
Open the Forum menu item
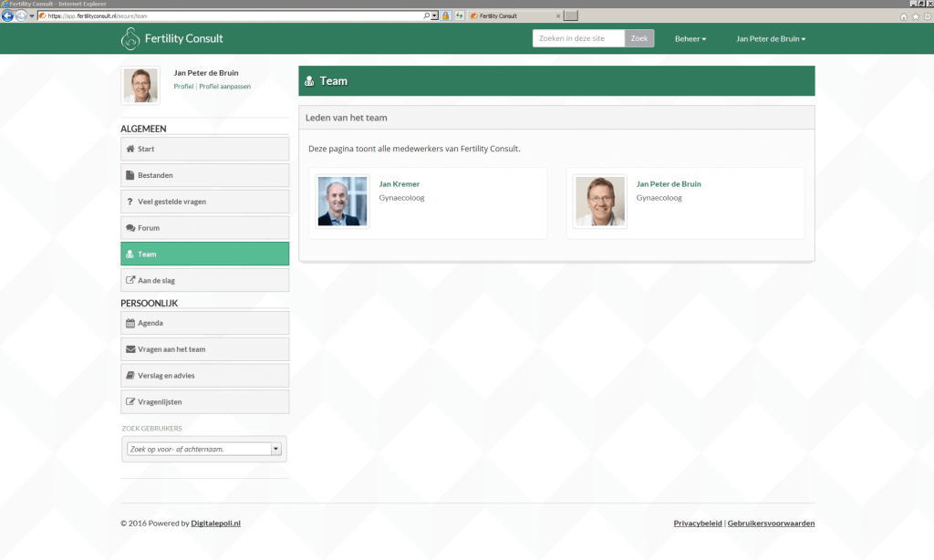click(205, 228)
